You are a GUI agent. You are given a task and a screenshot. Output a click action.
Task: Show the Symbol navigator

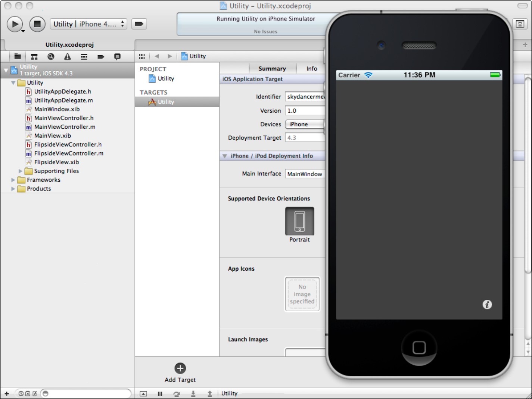pos(34,57)
